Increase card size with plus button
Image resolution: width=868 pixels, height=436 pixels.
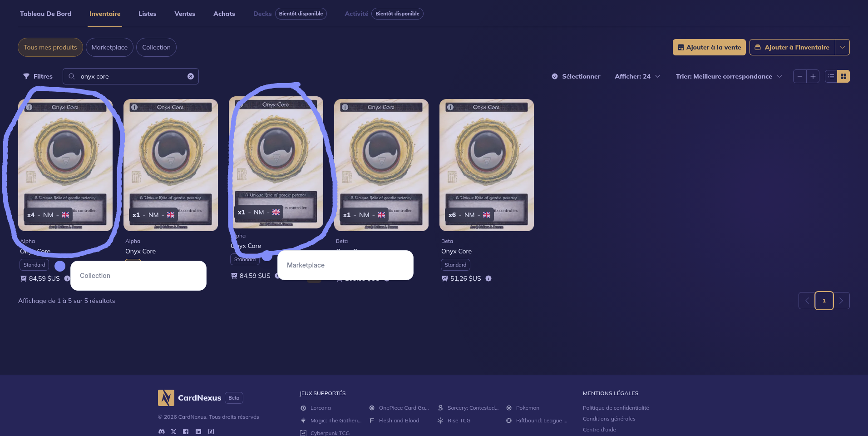(x=813, y=76)
